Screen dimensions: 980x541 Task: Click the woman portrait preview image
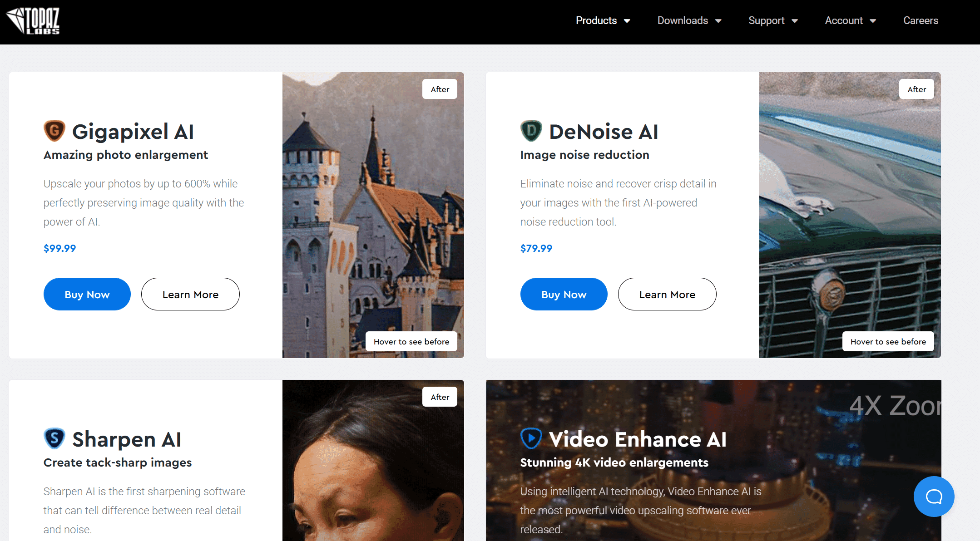373,460
